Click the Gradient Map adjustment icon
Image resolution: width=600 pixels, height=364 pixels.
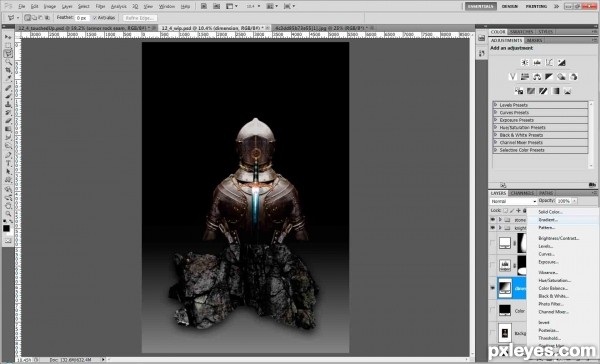pos(556,91)
